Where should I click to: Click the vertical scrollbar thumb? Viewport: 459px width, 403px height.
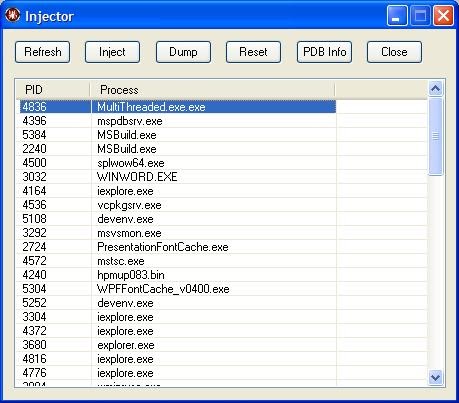pos(436,136)
